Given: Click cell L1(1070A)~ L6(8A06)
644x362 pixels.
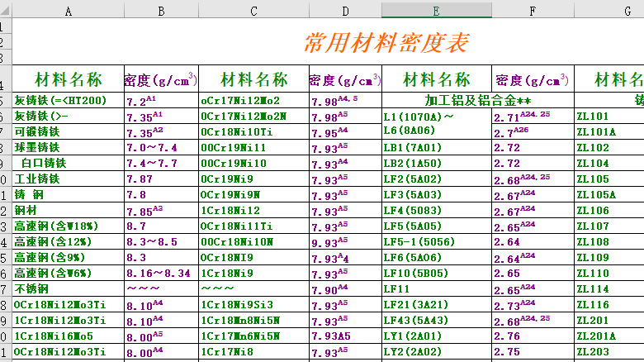Looking at the screenshot, I should [x=437, y=124].
